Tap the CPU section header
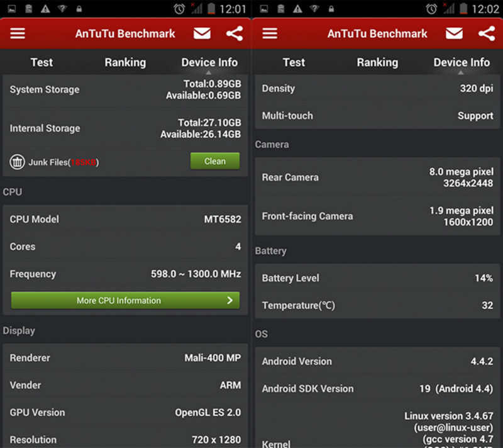Viewport: 503px width, 448px height. 13,192
